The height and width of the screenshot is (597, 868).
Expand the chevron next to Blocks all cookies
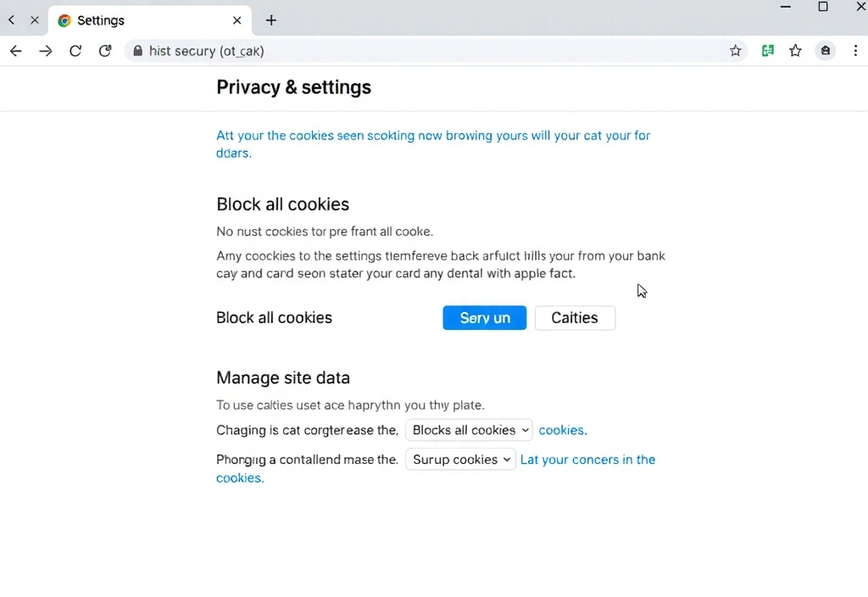(524, 430)
